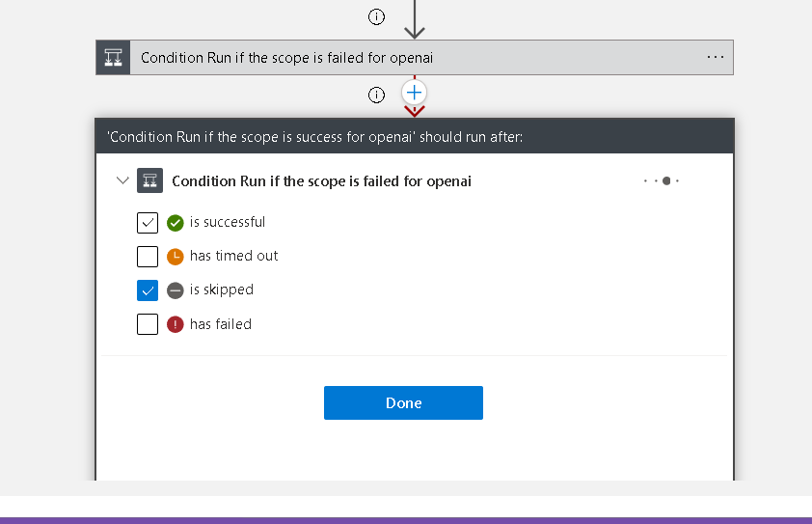Click the status dots indicator in the run-after row

[x=662, y=180]
